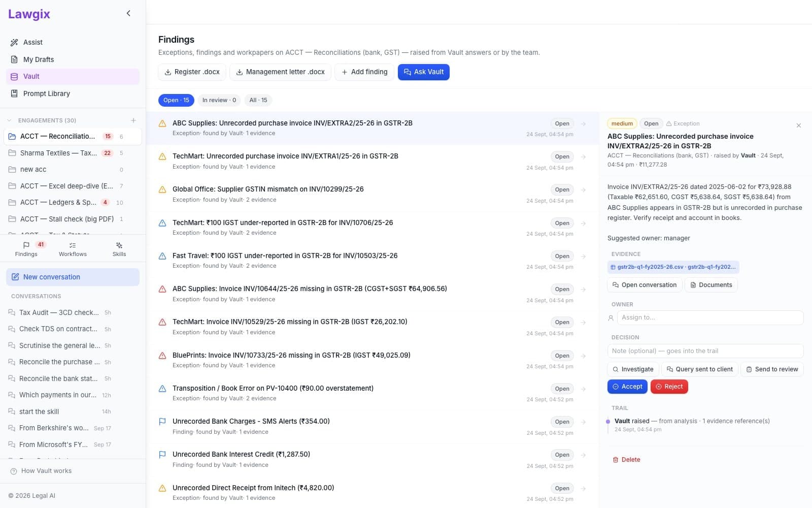Viewport: 812px width, 508px height.
Task: Switch to the Open · 15 filter tab
Action: coord(176,100)
